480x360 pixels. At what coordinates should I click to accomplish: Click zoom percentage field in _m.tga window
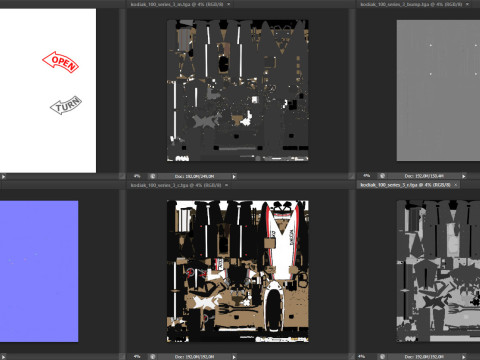137,176
